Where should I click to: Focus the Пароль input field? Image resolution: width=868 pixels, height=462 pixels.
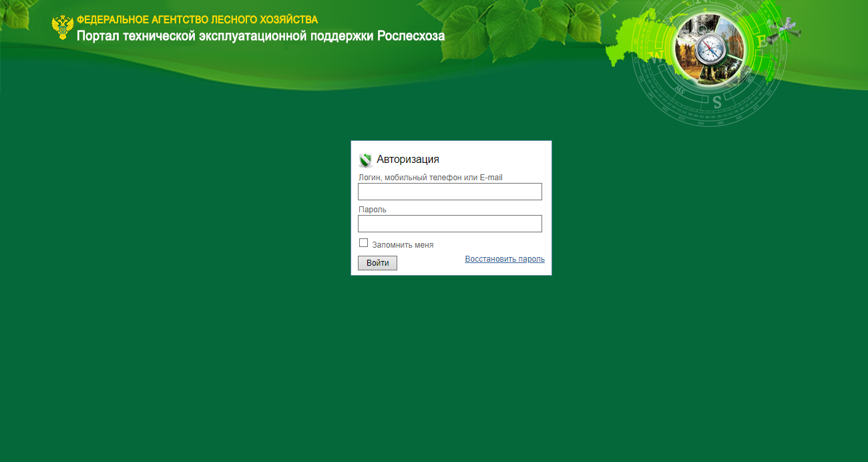(x=450, y=224)
